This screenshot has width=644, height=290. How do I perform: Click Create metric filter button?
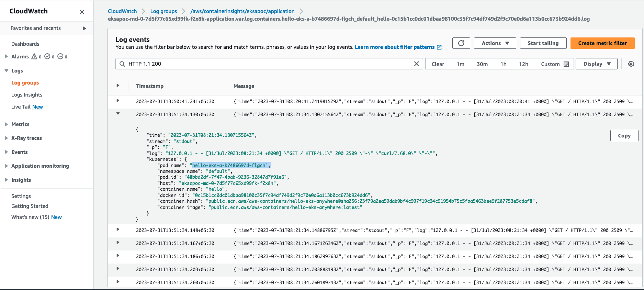pyautogui.click(x=602, y=43)
